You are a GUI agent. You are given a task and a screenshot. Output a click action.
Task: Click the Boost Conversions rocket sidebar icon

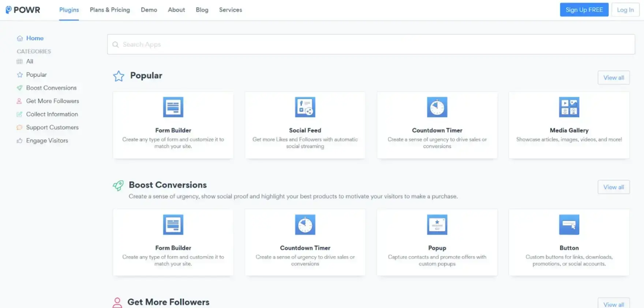[x=20, y=88]
